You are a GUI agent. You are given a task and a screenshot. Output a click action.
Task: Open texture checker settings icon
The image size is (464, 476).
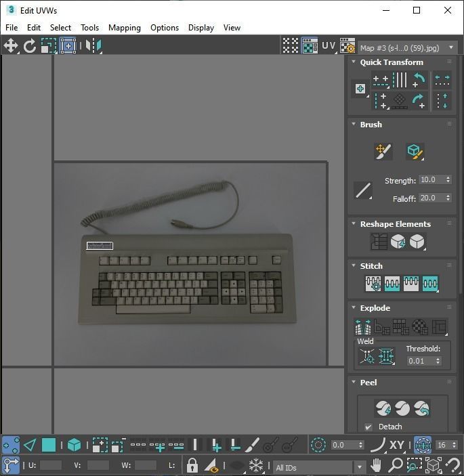[347, 46]
